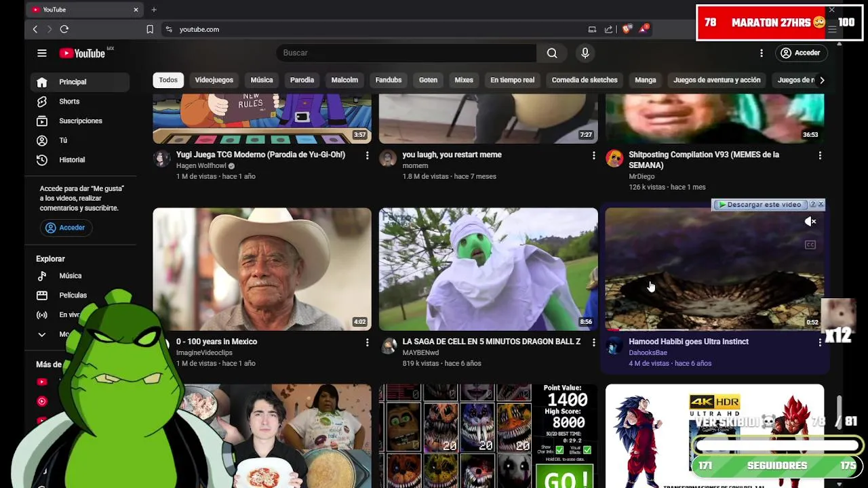Open the old man cowboy hat thumbnail
868x488 pixels.
[x=262, y=269]
